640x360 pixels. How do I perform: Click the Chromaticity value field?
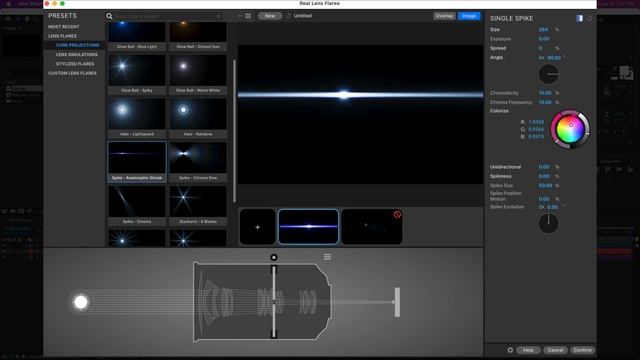545,93
